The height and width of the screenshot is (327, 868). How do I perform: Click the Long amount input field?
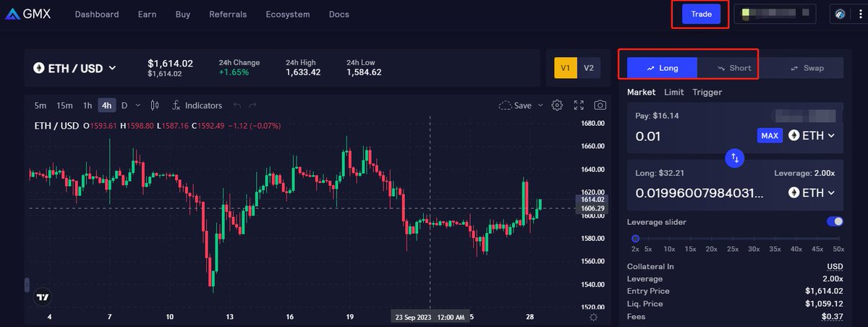coord(699,193)
